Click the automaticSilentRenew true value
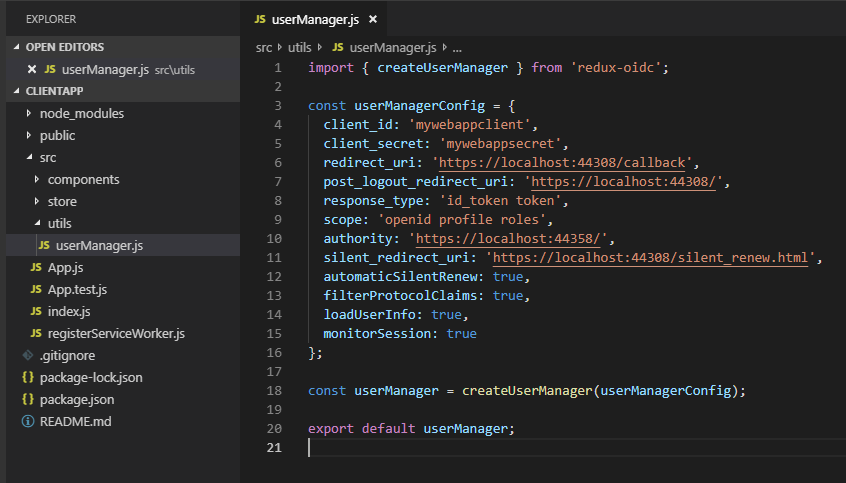 tap(508, 276)
